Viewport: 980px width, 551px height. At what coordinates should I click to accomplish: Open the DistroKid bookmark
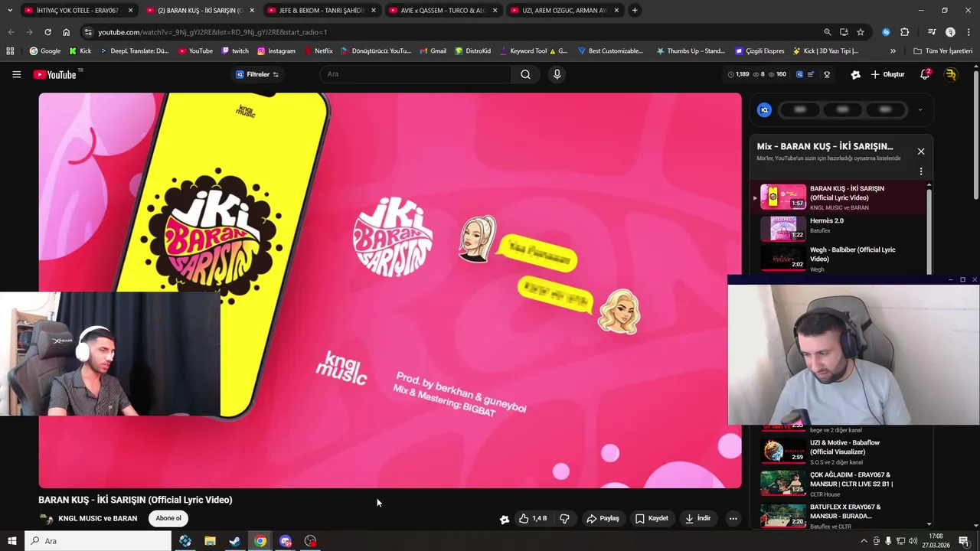coord(472,51)
